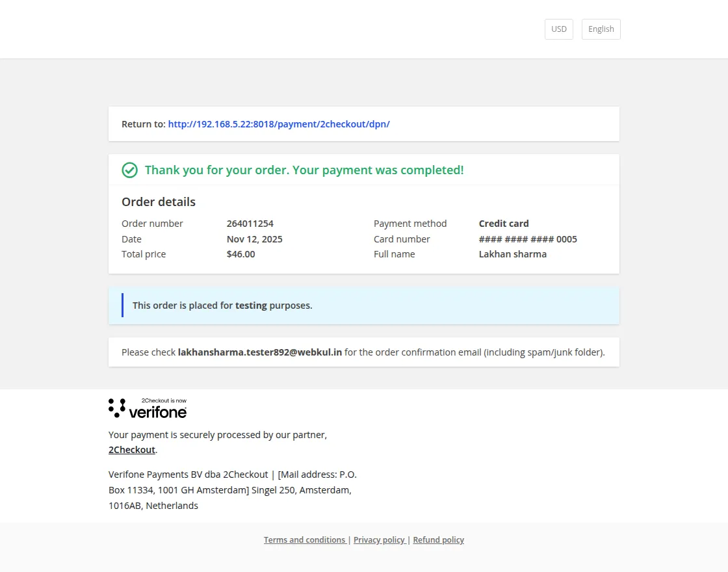Open the English language selector
Image resolution: width=728 pixels, height=572 pixels.
601,29
